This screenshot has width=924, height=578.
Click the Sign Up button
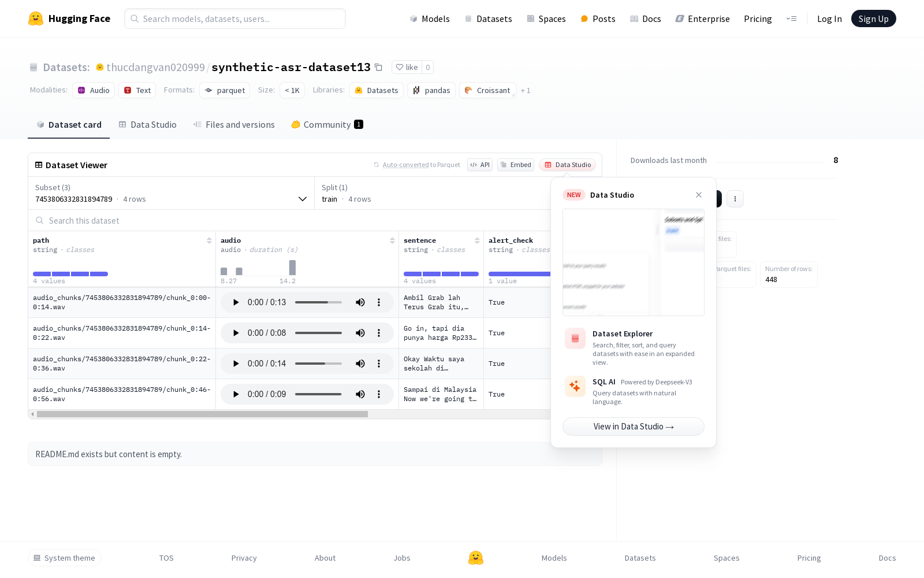[x=873, y=18]
